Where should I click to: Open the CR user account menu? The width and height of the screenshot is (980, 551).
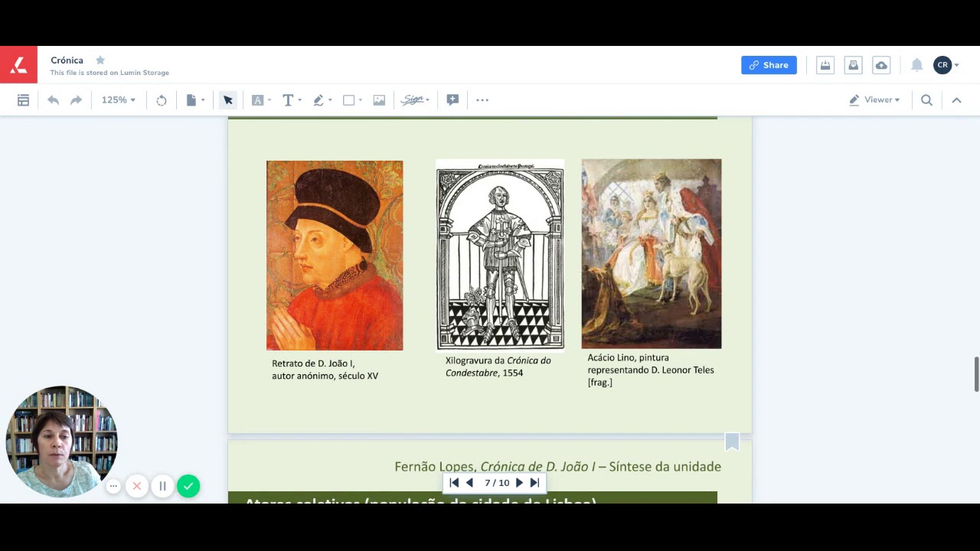pos(946,65)
